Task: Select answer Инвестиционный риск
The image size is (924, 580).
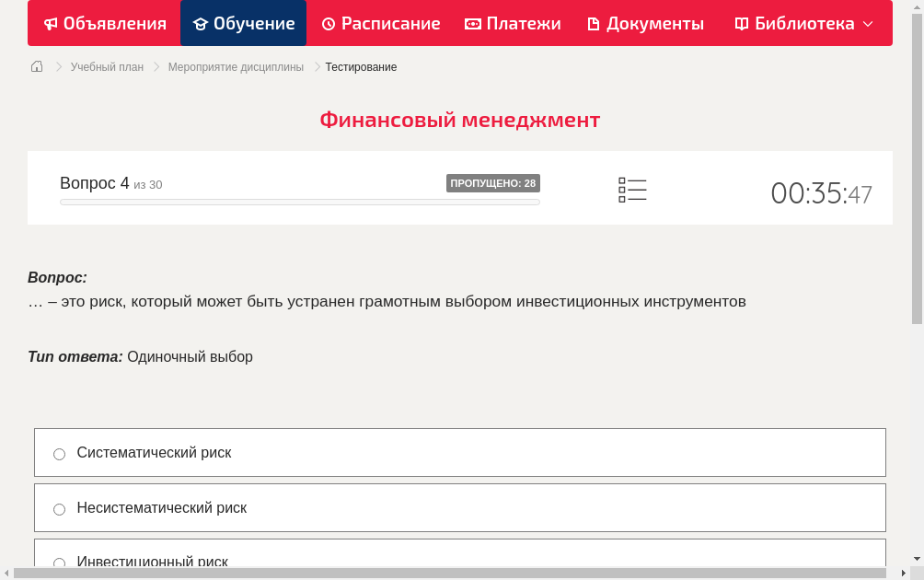Action: 59,563
